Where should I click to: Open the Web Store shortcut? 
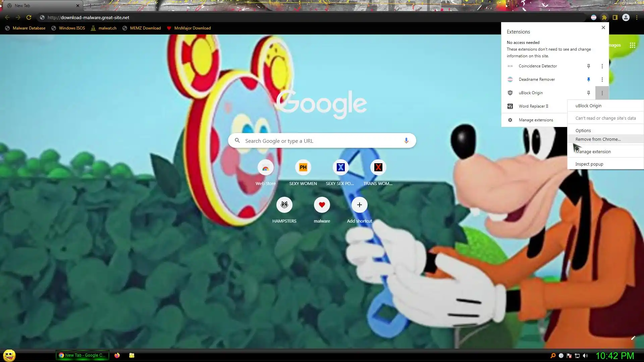tap(265, 168)
